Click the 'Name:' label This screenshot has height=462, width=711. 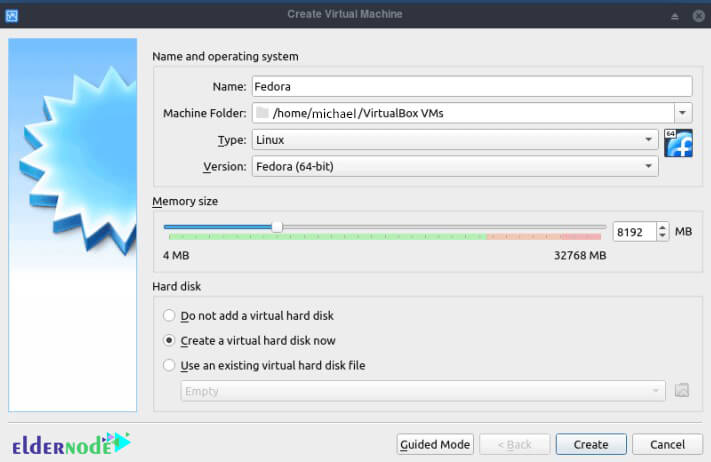(229, 86)
